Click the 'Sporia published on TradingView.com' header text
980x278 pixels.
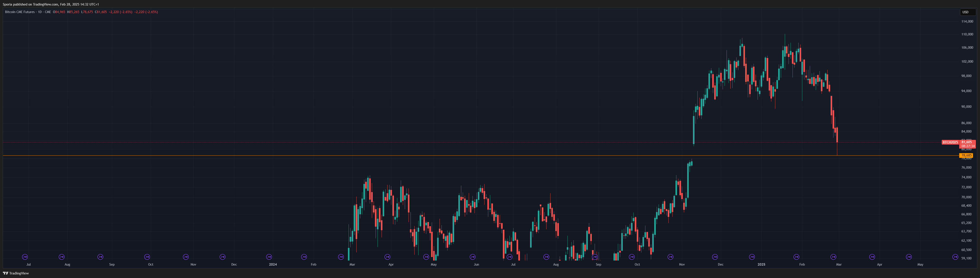[31, 4]
